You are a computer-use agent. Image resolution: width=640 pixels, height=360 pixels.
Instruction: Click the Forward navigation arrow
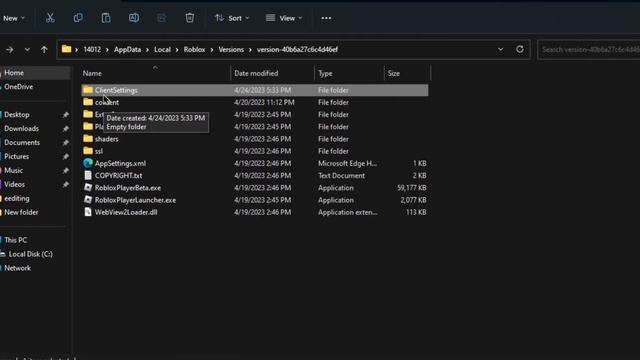click(10, 50)
